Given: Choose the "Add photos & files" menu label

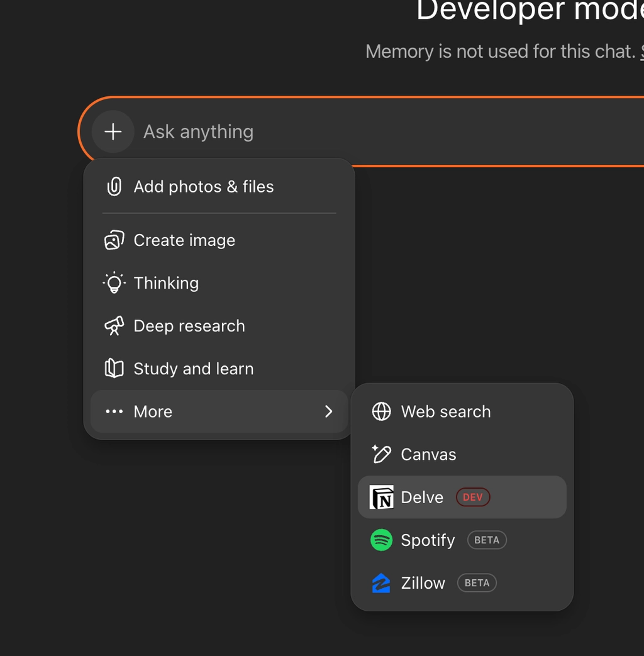Looking at the screenshot, I should click(x=204, y=187).
